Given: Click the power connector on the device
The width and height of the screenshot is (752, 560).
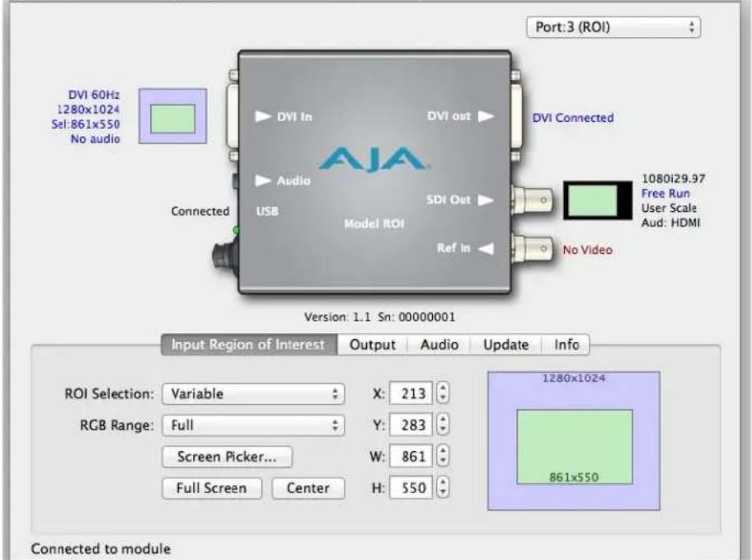Looking at the screenshot, I should (x=225, y=256).
